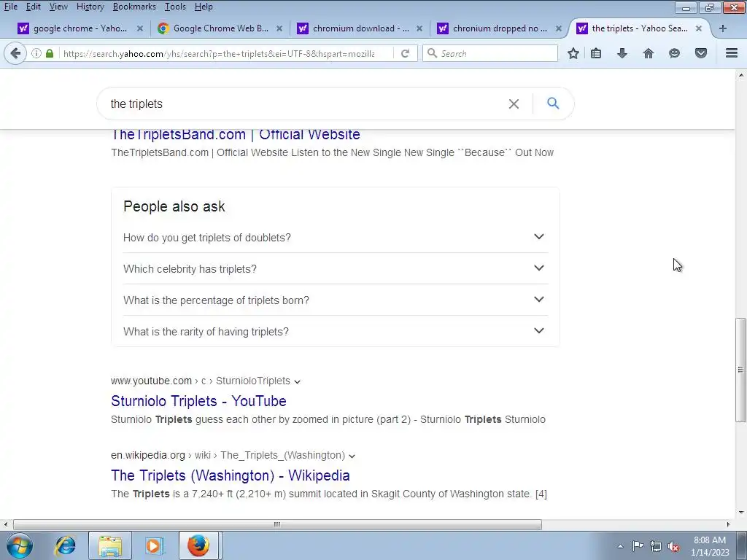Clear the Yahoo search box with X
This screenshot has width=747, height=560.
click(514, 104)
